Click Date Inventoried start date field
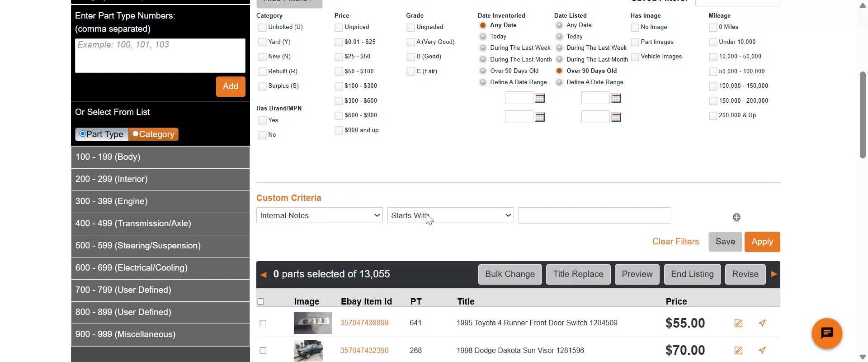Image resolution: width=868 pixels, height=362 pixels. [519, 98]
